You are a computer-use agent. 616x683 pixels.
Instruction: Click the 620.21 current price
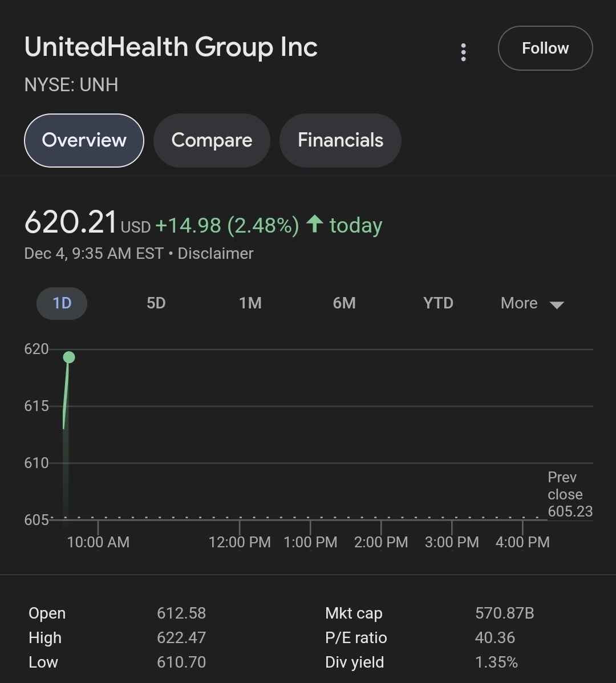[71, 222]
